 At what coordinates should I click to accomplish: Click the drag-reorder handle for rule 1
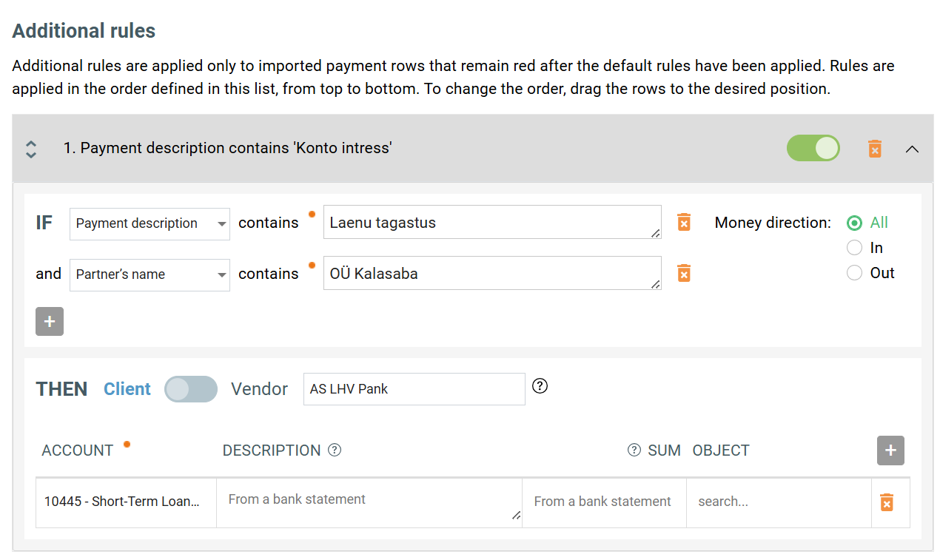point(31,149)
